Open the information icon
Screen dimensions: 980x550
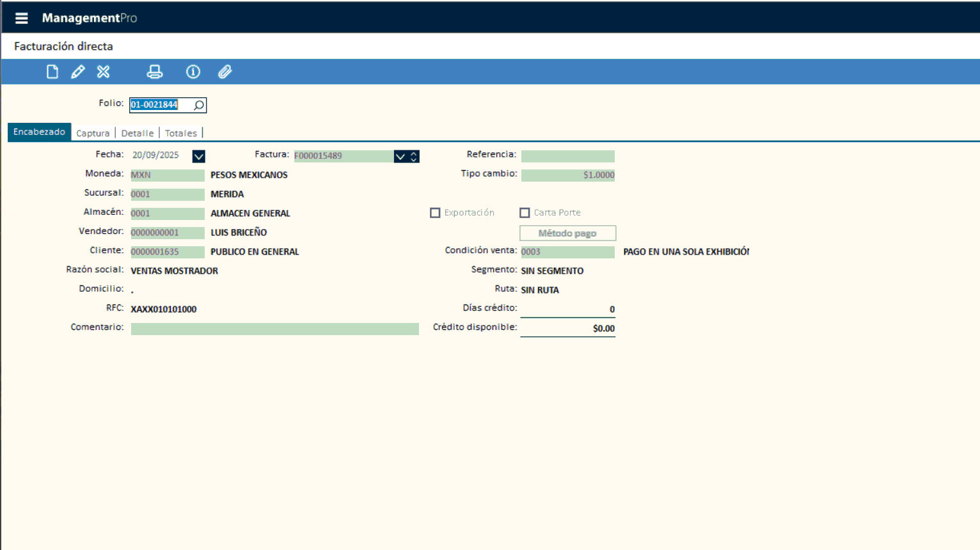pos(193,72)
